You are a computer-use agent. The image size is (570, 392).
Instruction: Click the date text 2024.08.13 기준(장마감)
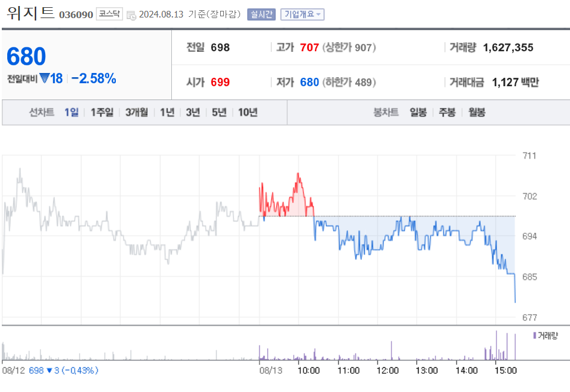(190, 14)
